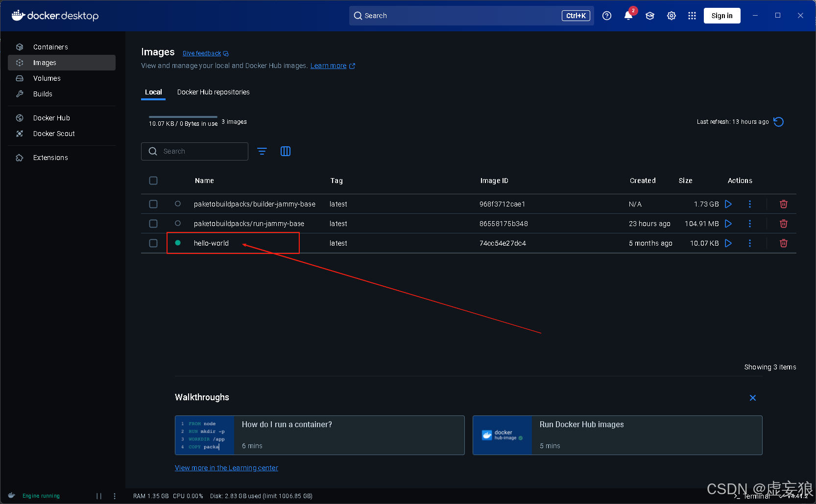Open Docker Scout in the sidebar
This screenshot has width=816, height=504.
tap(62, 134)
